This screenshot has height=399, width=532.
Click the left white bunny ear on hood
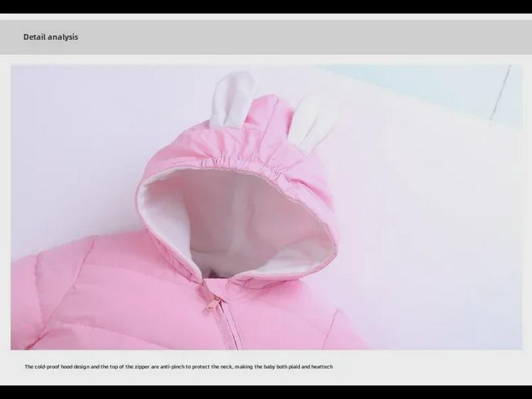[x=230, y=100]
